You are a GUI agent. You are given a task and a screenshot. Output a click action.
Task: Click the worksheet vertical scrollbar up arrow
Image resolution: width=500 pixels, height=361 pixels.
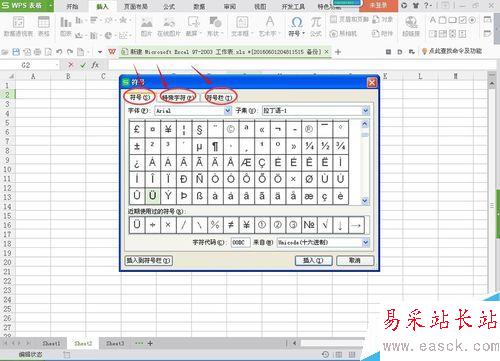point(492,84)
